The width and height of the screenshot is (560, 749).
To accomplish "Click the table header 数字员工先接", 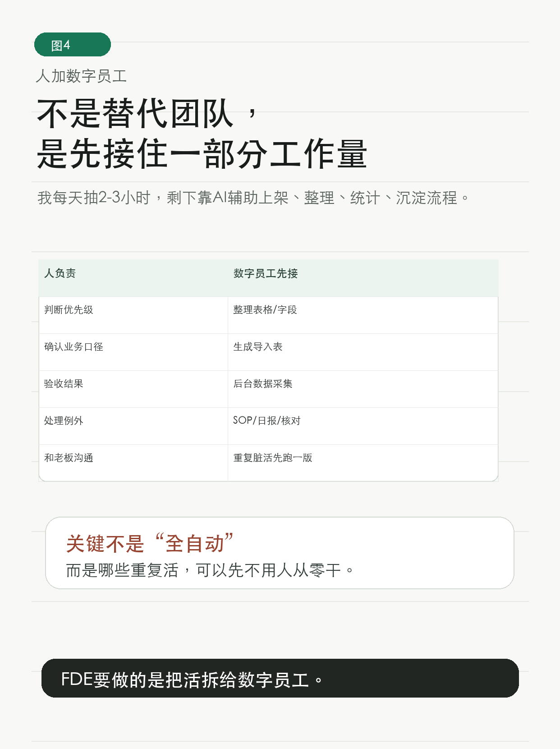I will (363, 278).
